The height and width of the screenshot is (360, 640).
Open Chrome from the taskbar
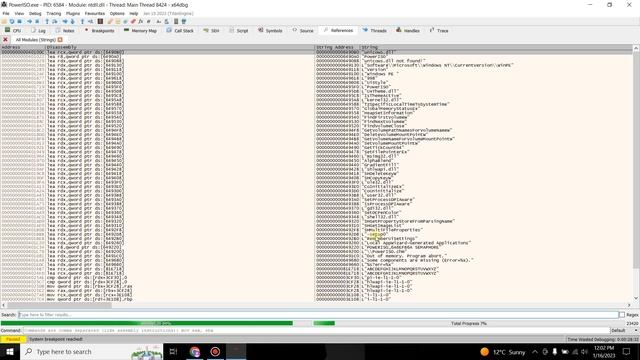click(195, 351)
